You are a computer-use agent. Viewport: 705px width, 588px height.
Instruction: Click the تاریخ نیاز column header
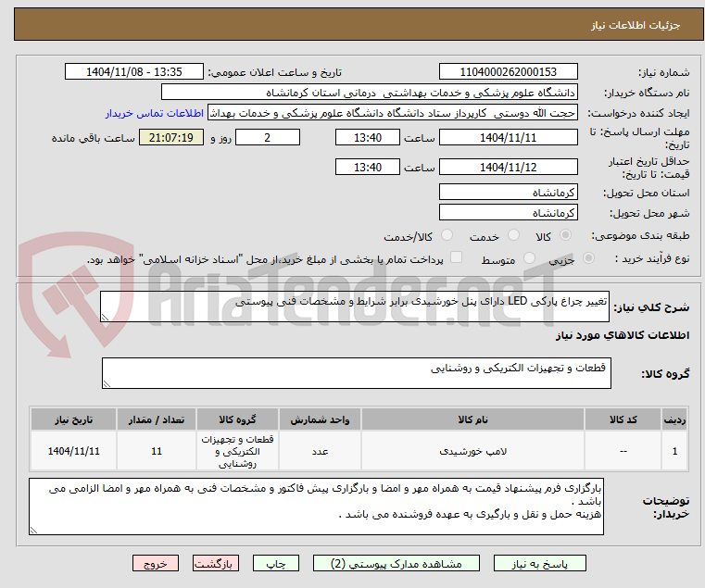coord(73,419)
